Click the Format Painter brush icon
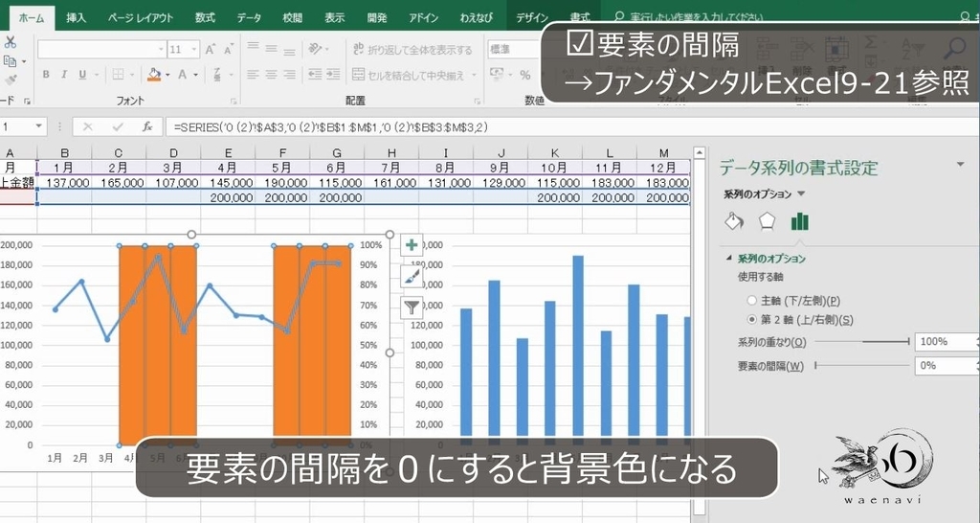This screenshot has width=980, height=523. click(10, 80)
